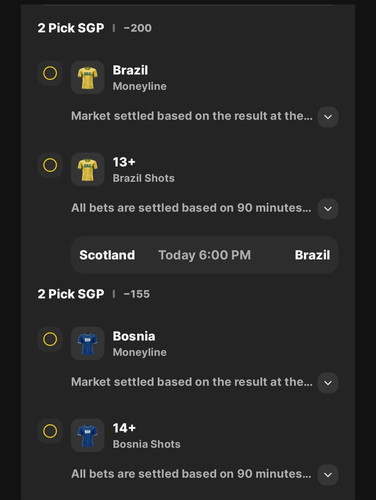Click the blue jersey icon beside 14+ Bosnia Shots
This screenshot has height=500, width=376.
coord(88,435)
